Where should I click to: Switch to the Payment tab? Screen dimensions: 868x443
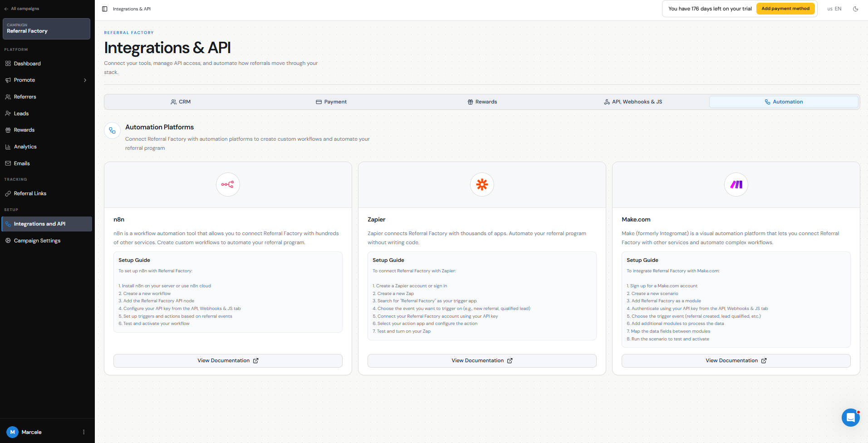pos(331,102)
